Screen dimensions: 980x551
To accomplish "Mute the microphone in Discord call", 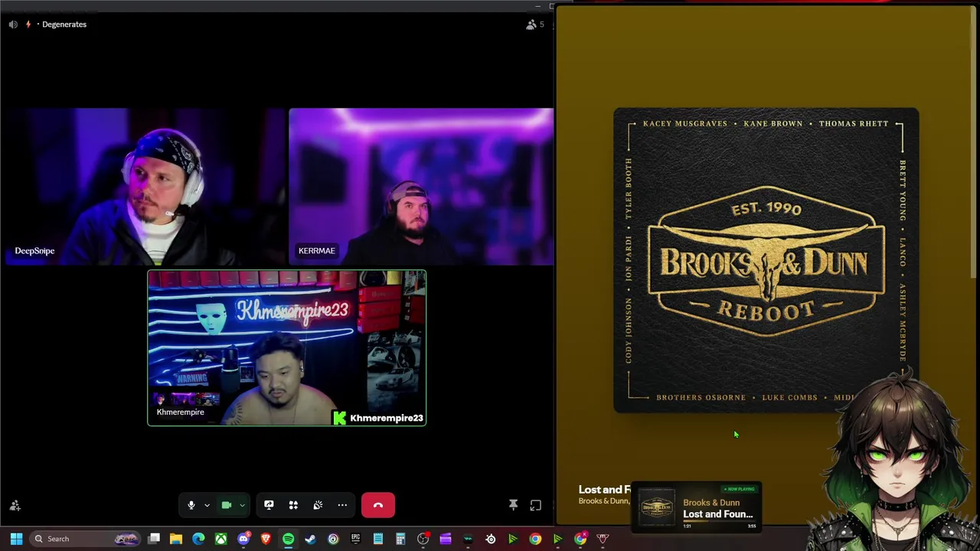I will 191,505.
